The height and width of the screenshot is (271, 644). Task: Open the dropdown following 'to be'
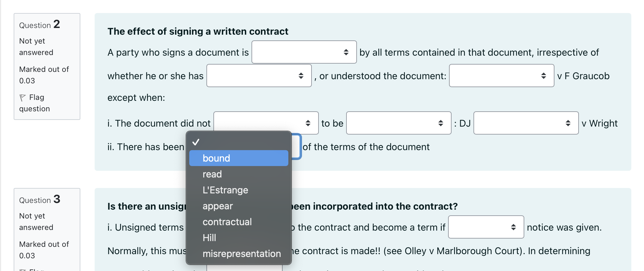point(399,123)
